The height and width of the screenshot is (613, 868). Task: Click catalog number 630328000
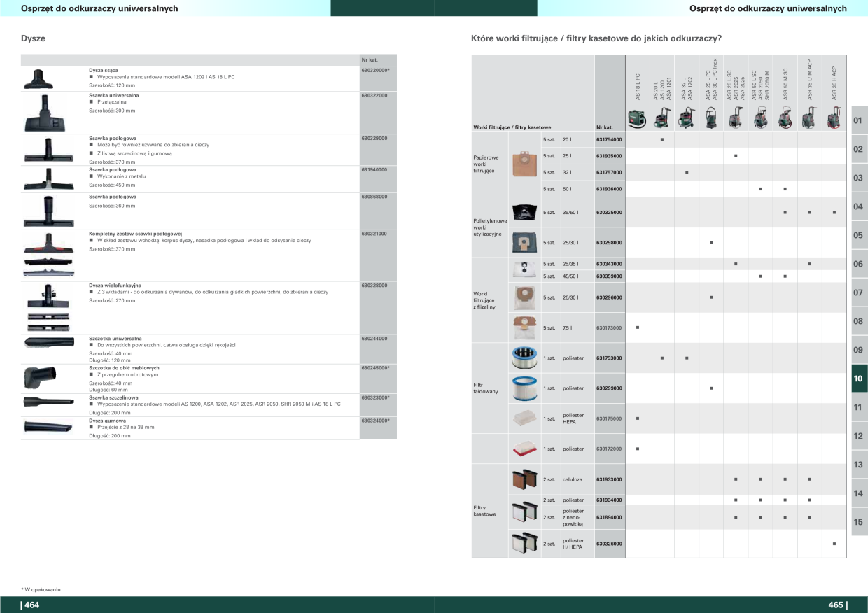click(x=374, y=286)
